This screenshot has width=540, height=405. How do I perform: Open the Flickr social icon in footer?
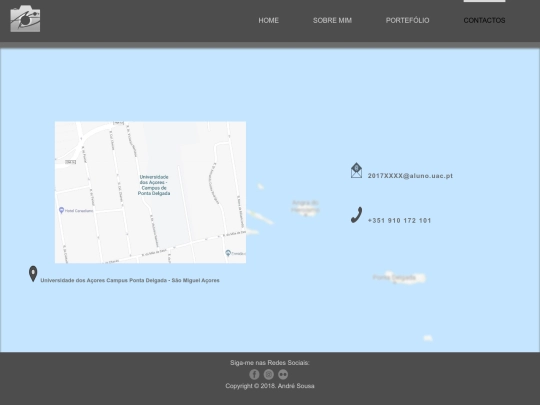(x=283, y=374)
